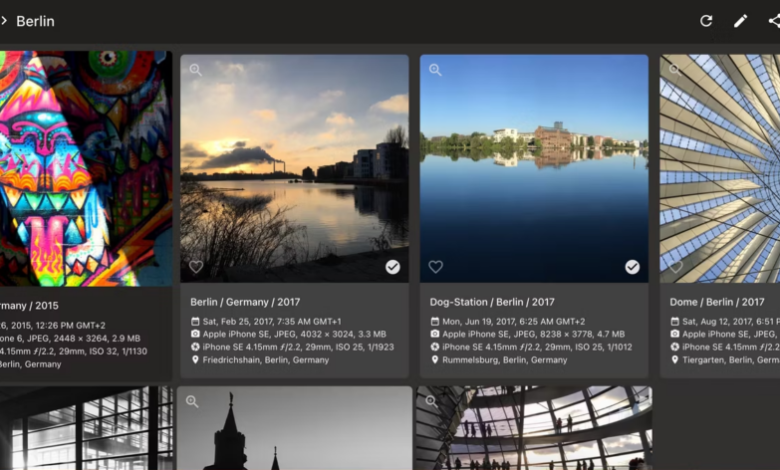Deselect the Dog-Station / Berlin / 2017 checkmark

pos(632,267)
